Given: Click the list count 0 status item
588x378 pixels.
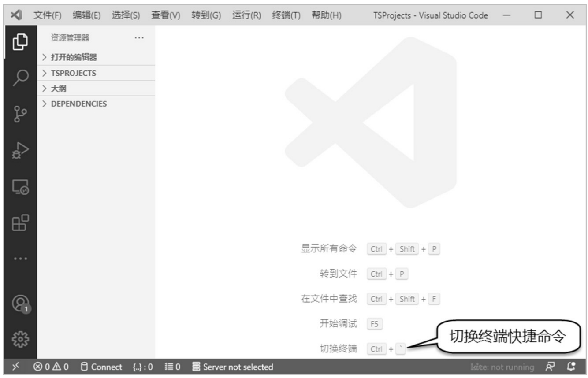Looking at the screenshot, I should [x=172, y=367].
